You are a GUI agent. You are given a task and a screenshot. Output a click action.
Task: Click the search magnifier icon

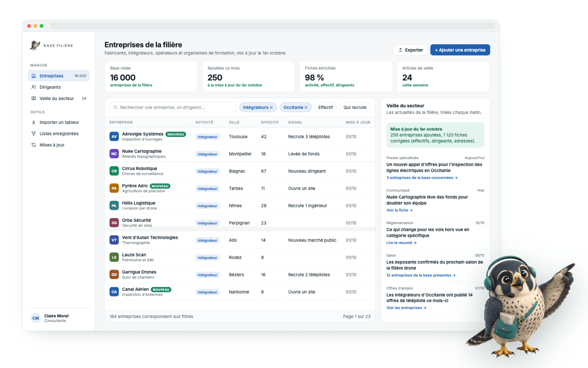(116, 107)
